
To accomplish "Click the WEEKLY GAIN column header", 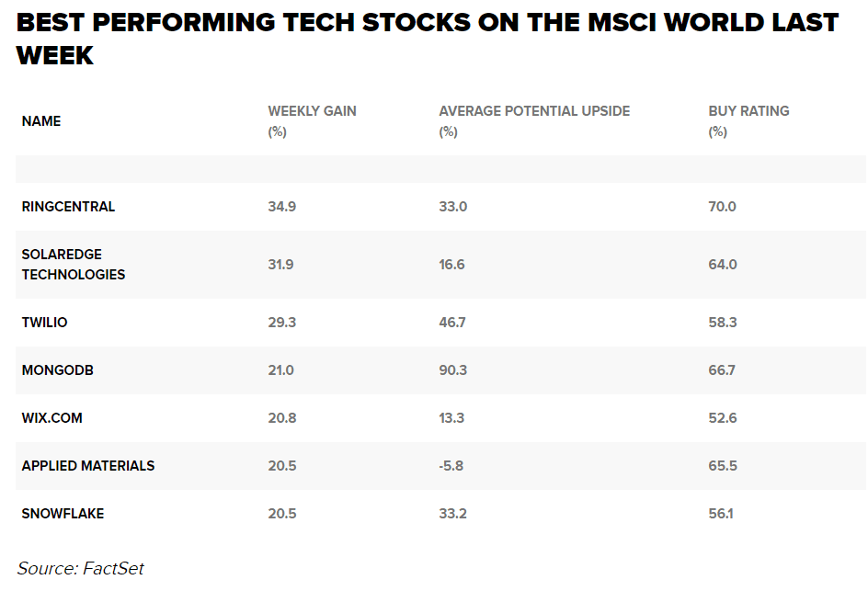I will 312,111.
